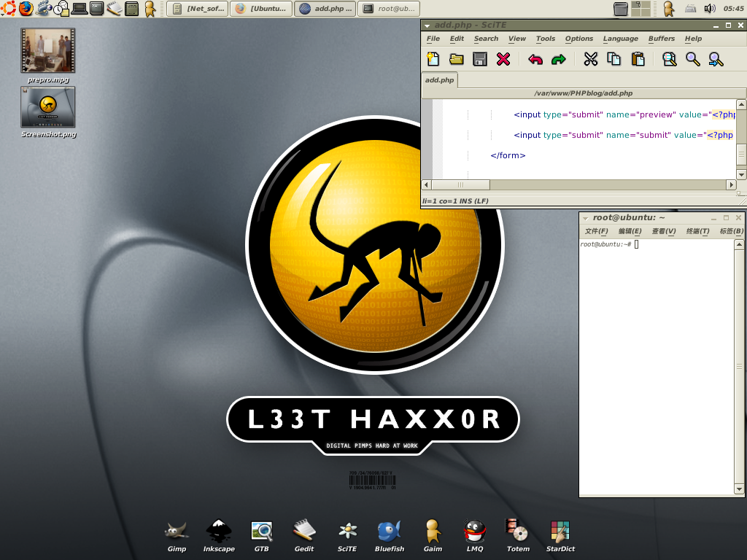747x560 pixels.
Task: Open terminal 终端(T) menu
Action: pos(697,231)
